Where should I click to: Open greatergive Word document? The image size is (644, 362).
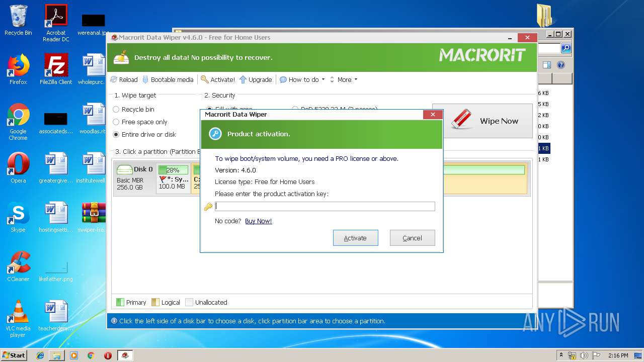pyautogui.click(x=56, y=168)
